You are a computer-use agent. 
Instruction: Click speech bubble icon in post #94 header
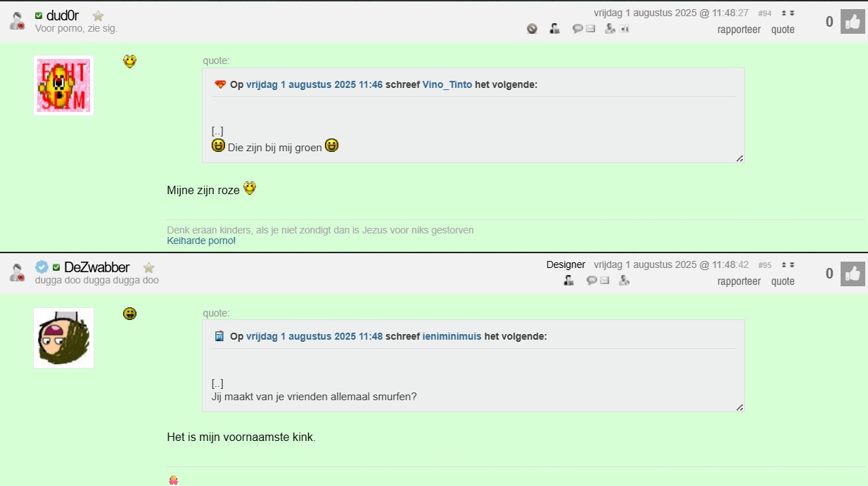coord(577,29)
